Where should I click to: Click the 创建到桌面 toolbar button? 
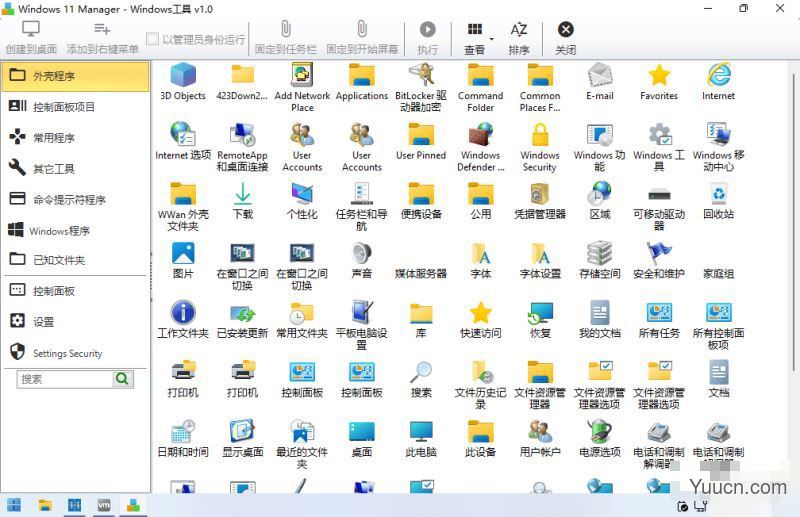(31, 38)
